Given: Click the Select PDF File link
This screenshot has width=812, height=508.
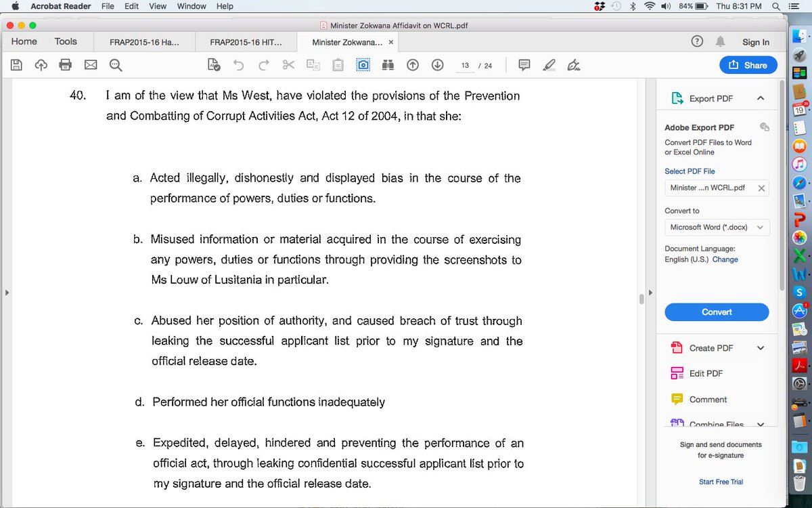Looking at the screenshot, I should click(690, 171).
